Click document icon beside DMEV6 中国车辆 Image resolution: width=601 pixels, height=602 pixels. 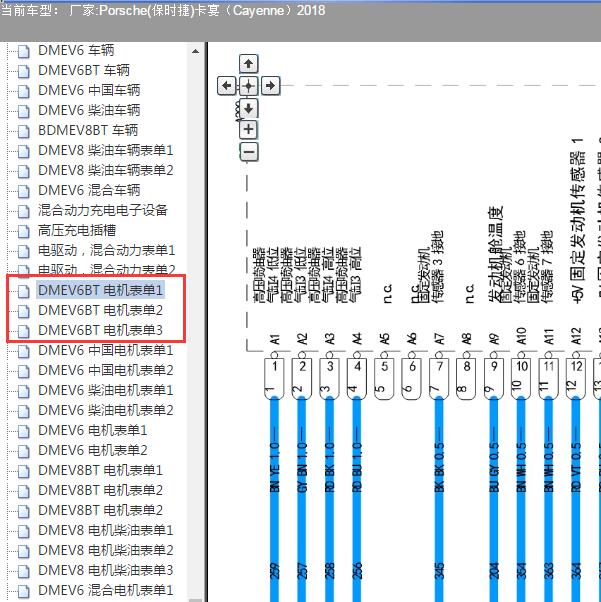coord(24,91)
